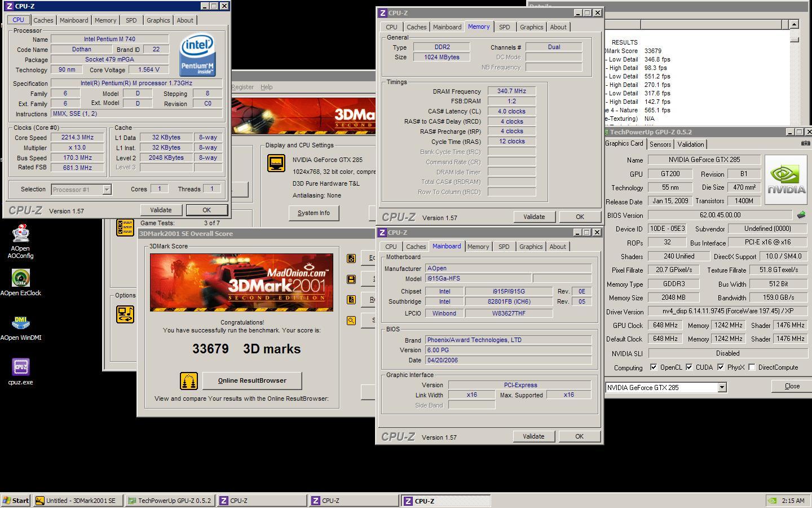The height and width of the screenshot is (508, 812).
Task: Open the Help menu in 3DMark2001
Action: (x=266, y=87)
